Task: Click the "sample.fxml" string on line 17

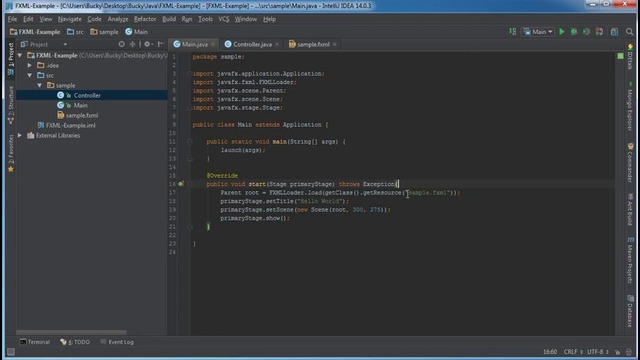Action: [x=427, y=193]
